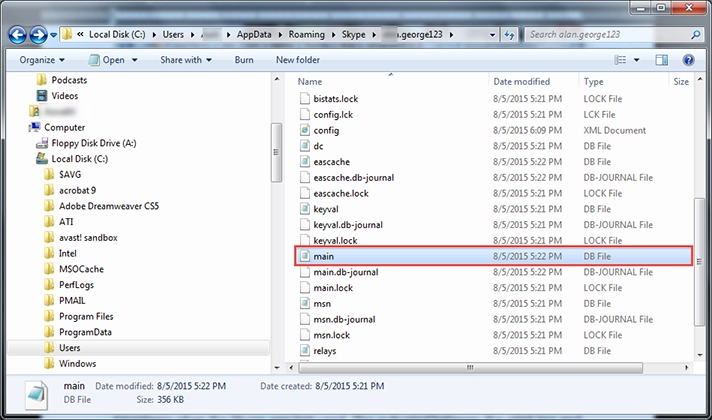Click the AppData breadcrumb segment
Image resolution: width=712 pixels, height=420 pixels.
coord(254,35)
